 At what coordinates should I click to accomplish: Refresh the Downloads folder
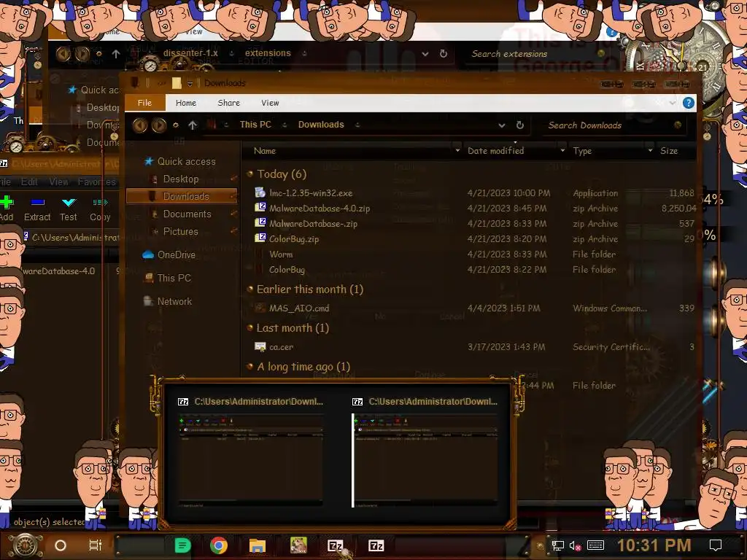point(520,125)
